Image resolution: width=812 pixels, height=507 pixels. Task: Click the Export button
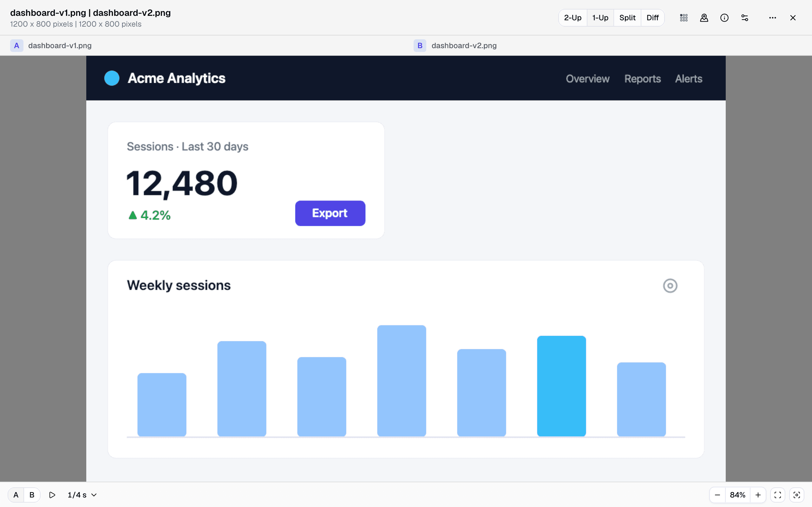pyautogui.click(x=330, y=213)
